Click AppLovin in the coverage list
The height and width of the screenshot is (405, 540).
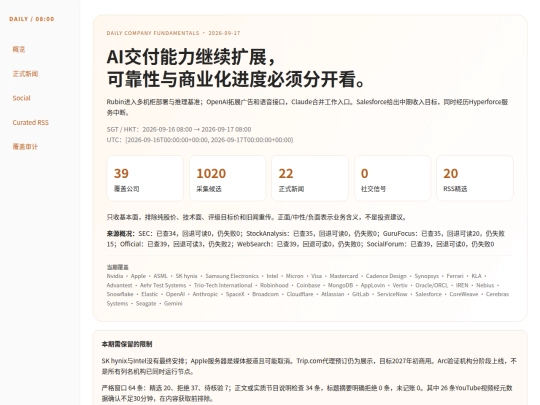coord(373,285)
